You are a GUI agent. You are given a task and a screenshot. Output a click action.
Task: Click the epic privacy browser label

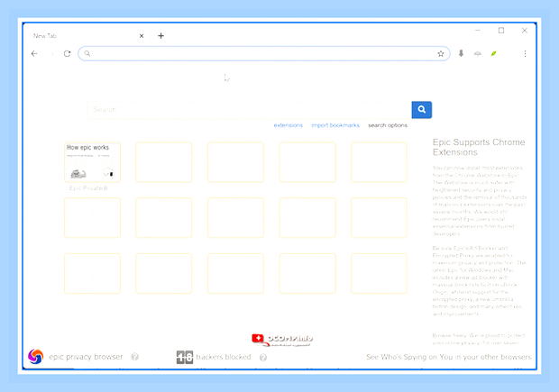pyautogui.click(x=86, y=357)
